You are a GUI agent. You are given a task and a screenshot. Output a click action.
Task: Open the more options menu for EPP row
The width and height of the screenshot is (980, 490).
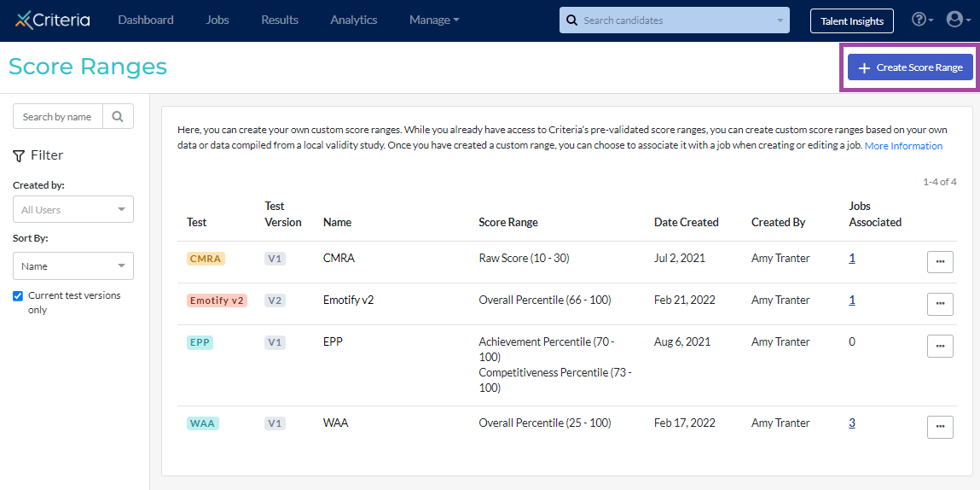(940, 346)
